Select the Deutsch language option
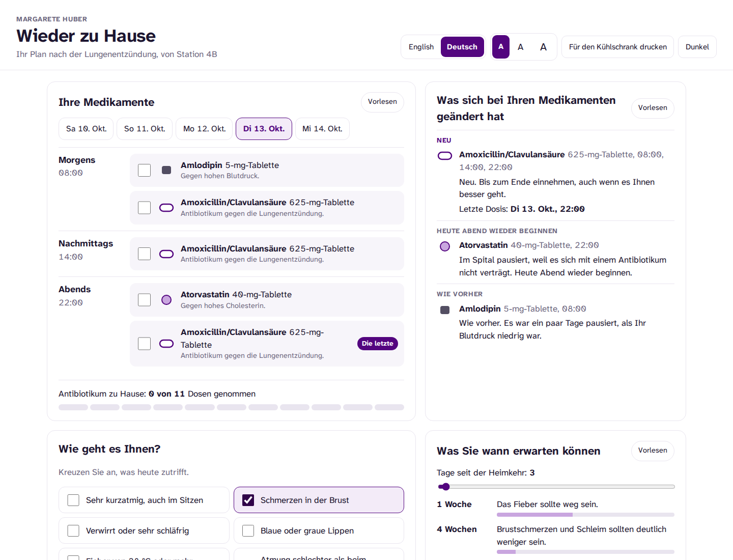The width and height of the screenshot is (733, 560). tap(462, 47)
